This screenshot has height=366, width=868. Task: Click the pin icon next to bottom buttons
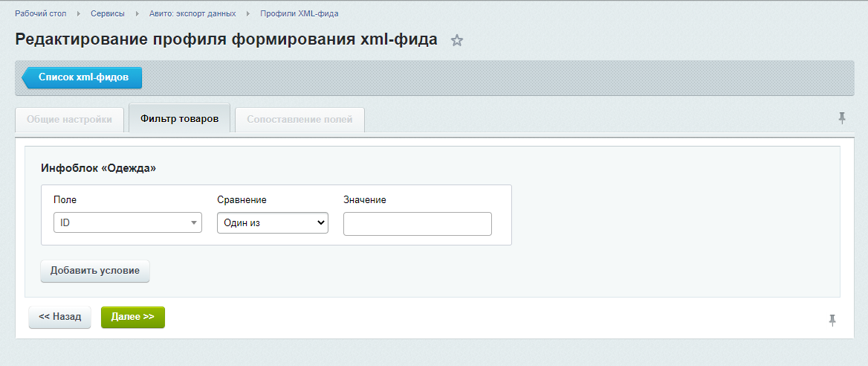tap(832, 320)
